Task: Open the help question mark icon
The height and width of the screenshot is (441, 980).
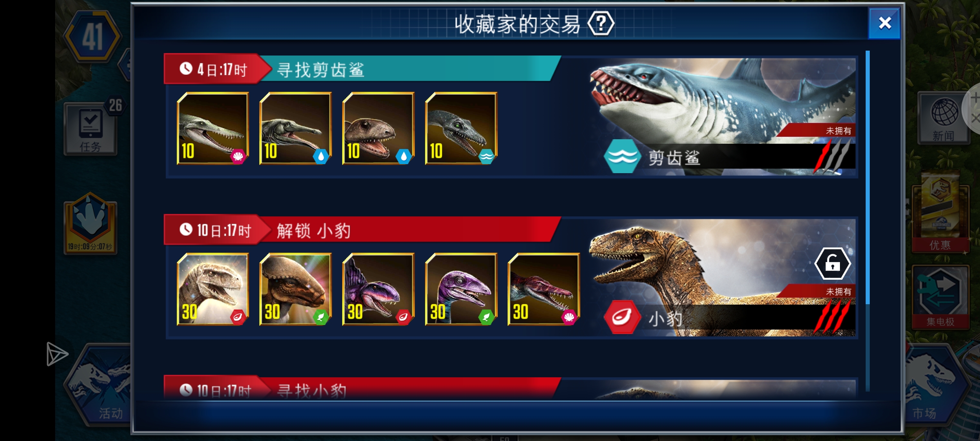Action: [601, 24]
